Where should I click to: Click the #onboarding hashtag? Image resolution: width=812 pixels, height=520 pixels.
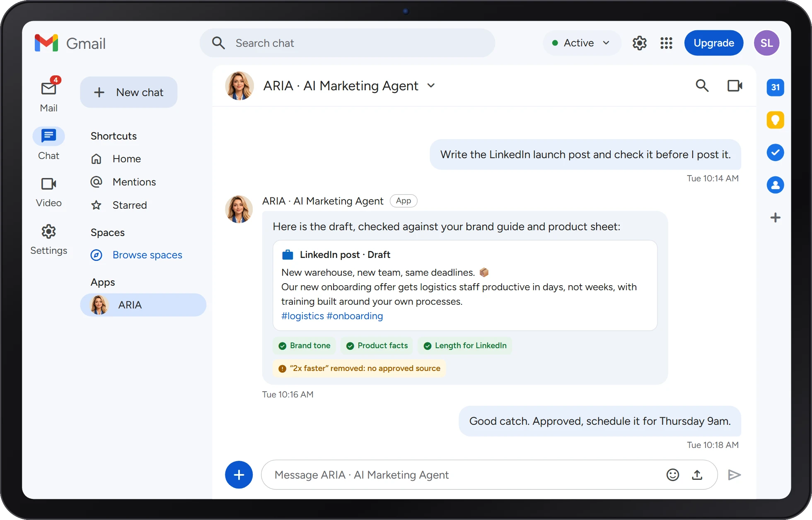coord(355,316)
